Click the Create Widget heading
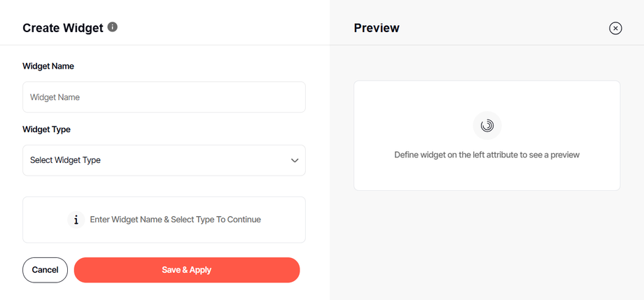 click(63, 28)
